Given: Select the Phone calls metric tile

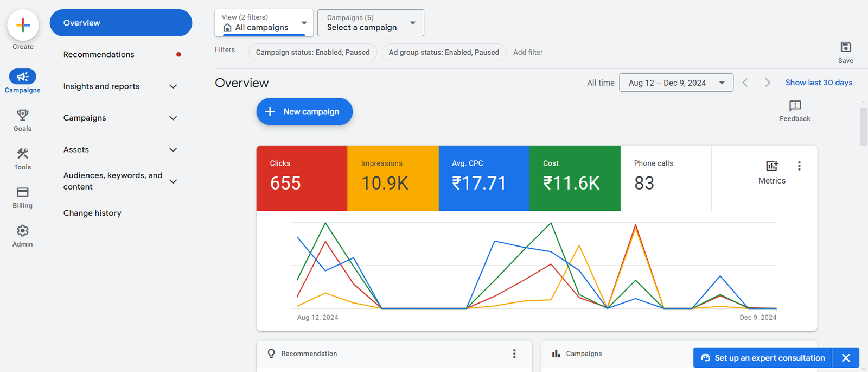Looking at the screenshot, I should (x=666, y=178).
